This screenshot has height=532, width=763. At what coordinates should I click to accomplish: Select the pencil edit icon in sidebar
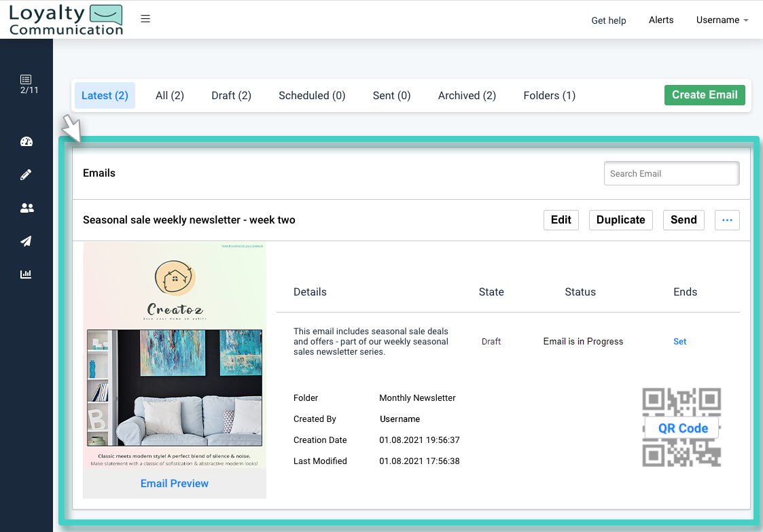tap(26, 175)
